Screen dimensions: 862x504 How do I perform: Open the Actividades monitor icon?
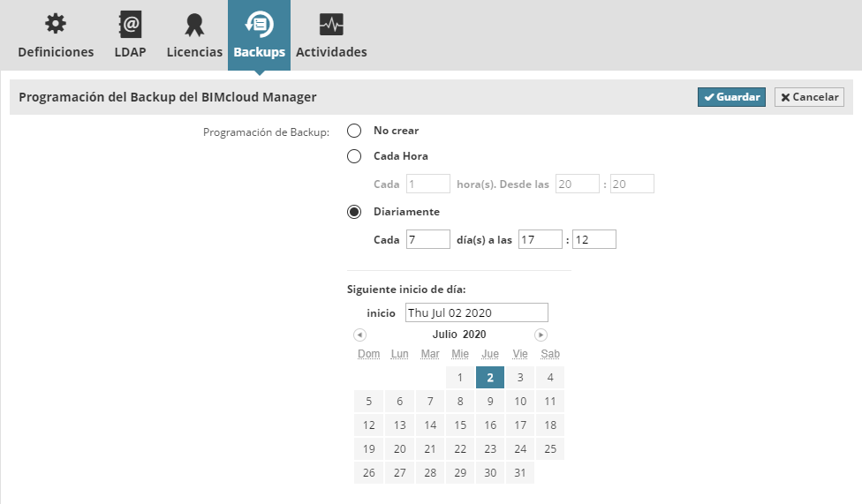coord(331,25)
